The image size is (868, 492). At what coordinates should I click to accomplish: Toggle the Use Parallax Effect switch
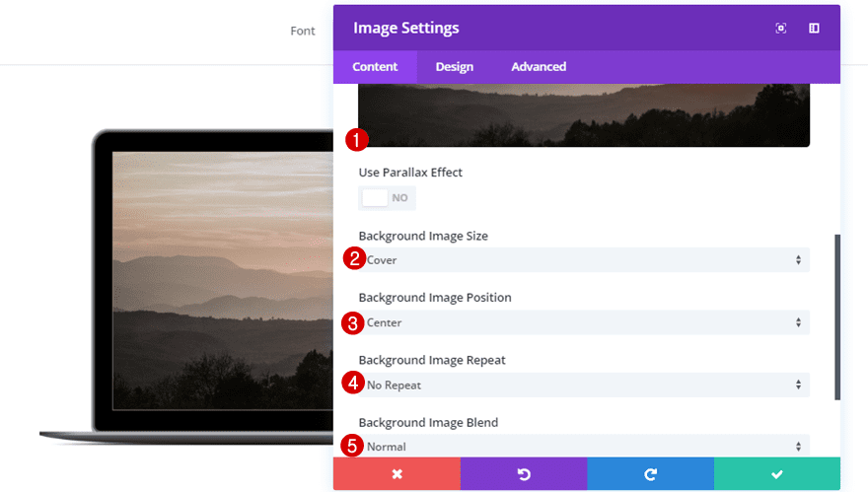point(387,198)
